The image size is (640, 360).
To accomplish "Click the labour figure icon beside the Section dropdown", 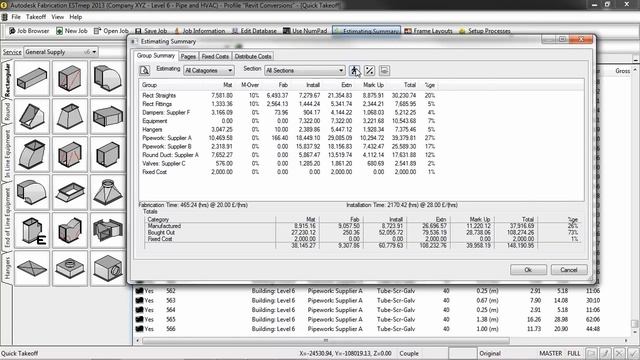I will coord(355,71).
